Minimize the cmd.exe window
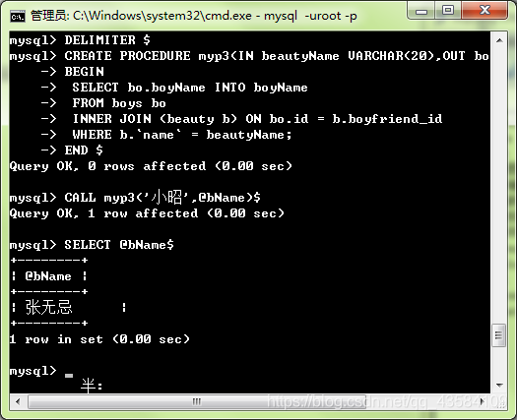The image size is (517, 420). (421, 11)
